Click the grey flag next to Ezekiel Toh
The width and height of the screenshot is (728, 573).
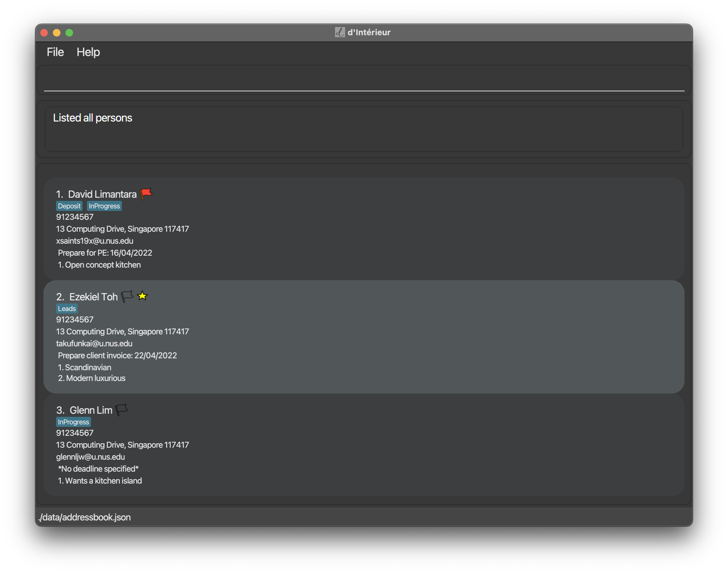pyautogui.click(x=127, y=296)
